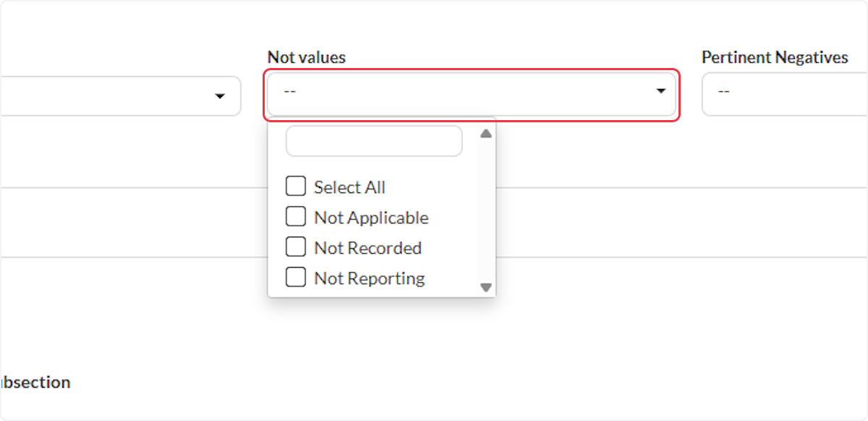
Task: Click the list scroll up arrow
Action: pos(486,134)
